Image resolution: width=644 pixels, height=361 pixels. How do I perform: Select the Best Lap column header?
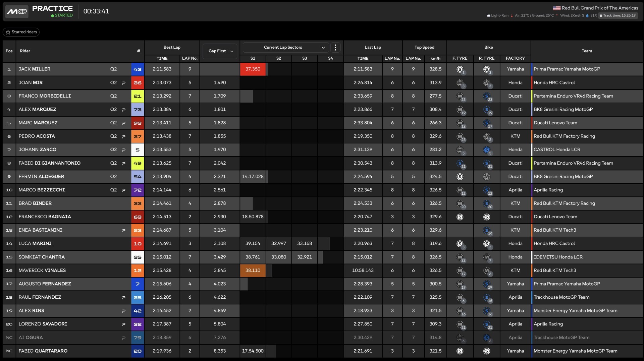(x=172, y=47)
